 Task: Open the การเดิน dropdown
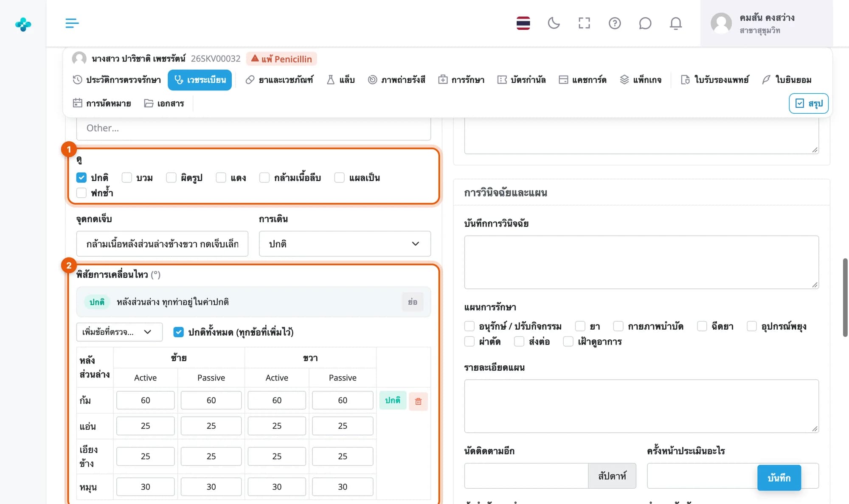pyautogui.click(x=345, y=244)
